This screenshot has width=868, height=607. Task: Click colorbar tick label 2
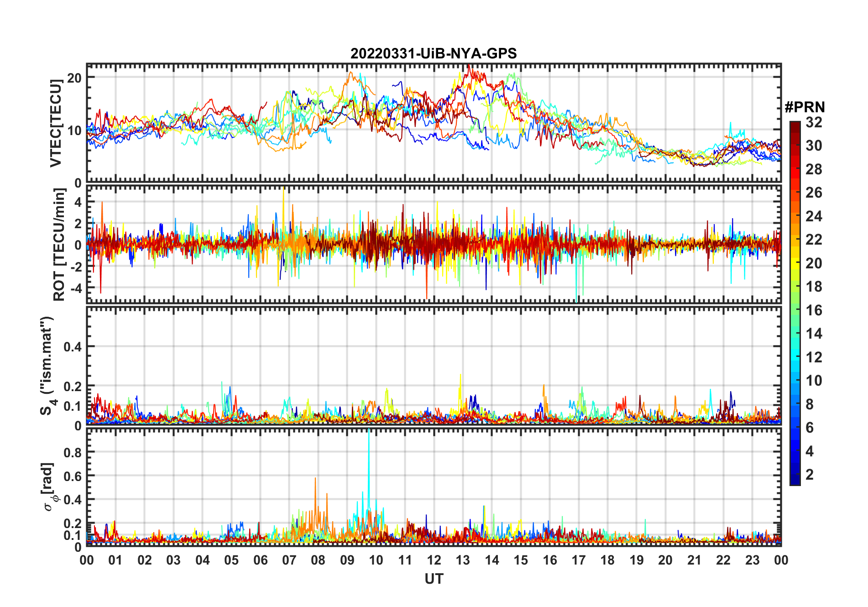(x=810, y=475)
